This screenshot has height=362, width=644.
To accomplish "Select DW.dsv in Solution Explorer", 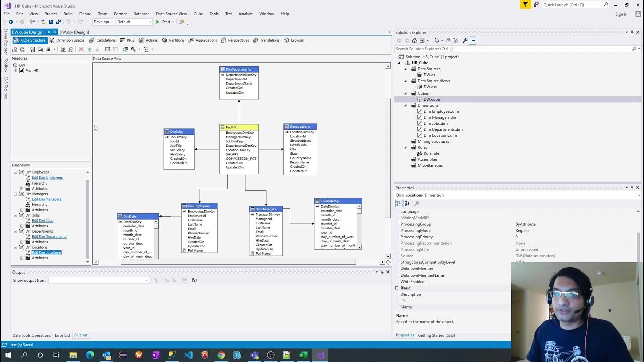I will pyautogui.click(x=430, y=87).
